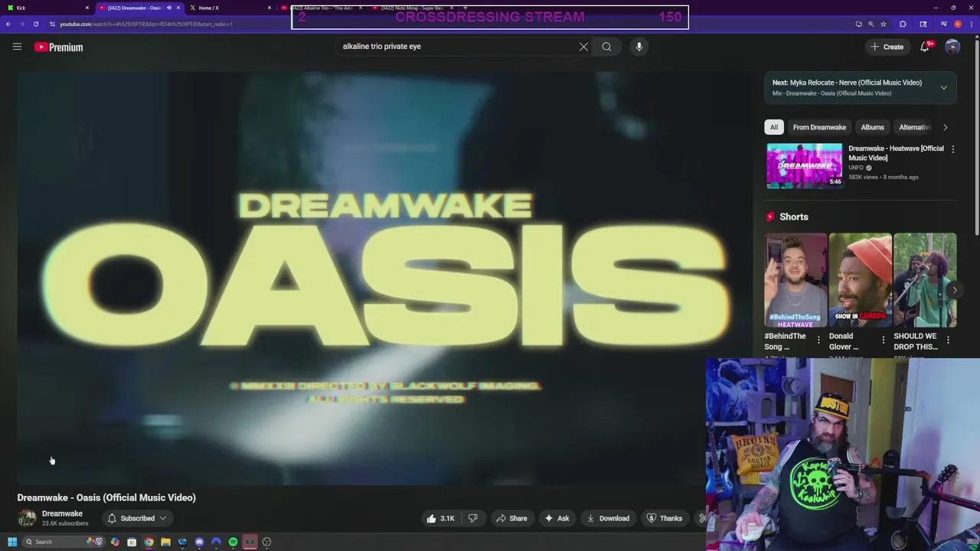Open File Explorer from the taskbar
This screenshot has width=980, height=551.
[x=165, y=542]
